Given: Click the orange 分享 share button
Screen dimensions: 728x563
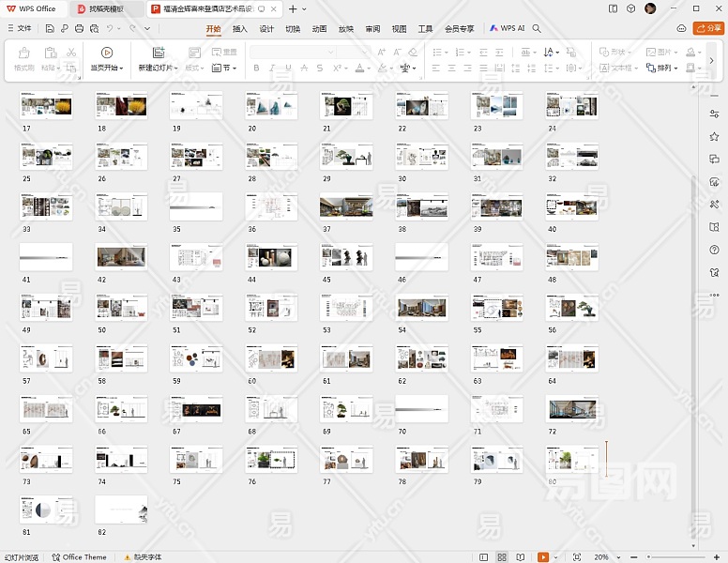Looking at the screenshot, I should coord(708,29).
